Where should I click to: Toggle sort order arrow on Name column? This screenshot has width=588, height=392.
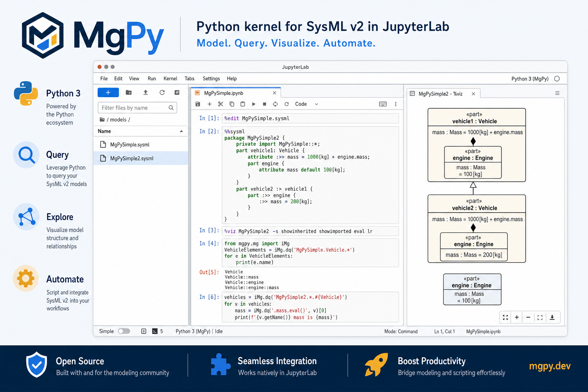tap(181, 131)
